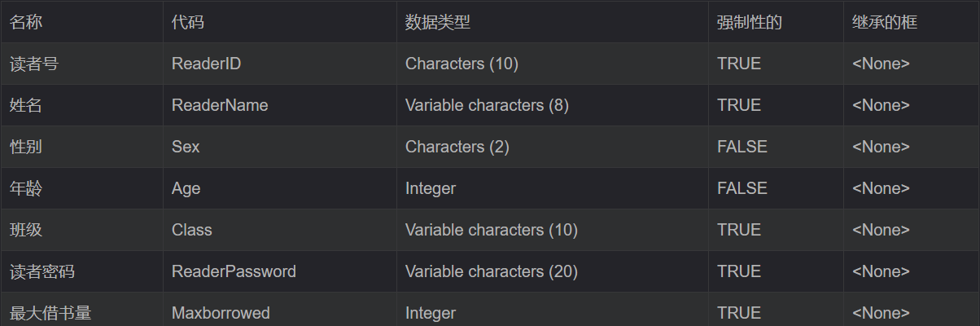Click the ReaderName code cell
980x326 pixels.
220,105
